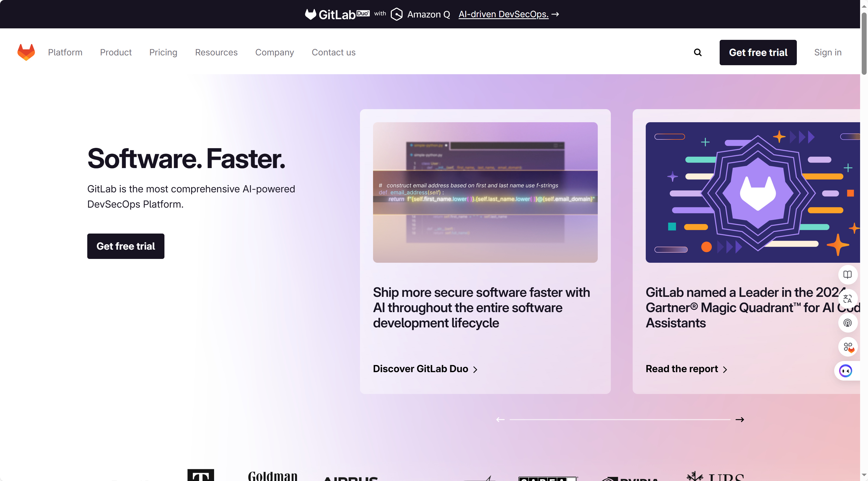Open the search magnifier icon
This screenshot has height=481, width=868.
(698, 52)
